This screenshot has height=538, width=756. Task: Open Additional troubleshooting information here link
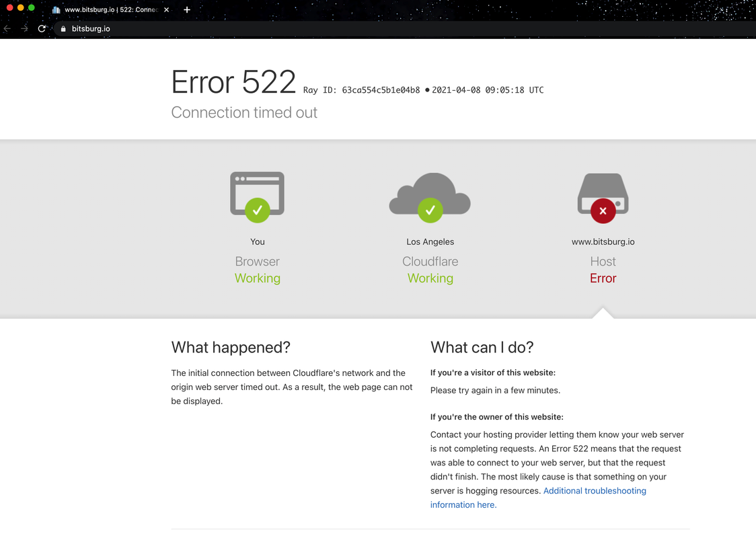point(538,498)
